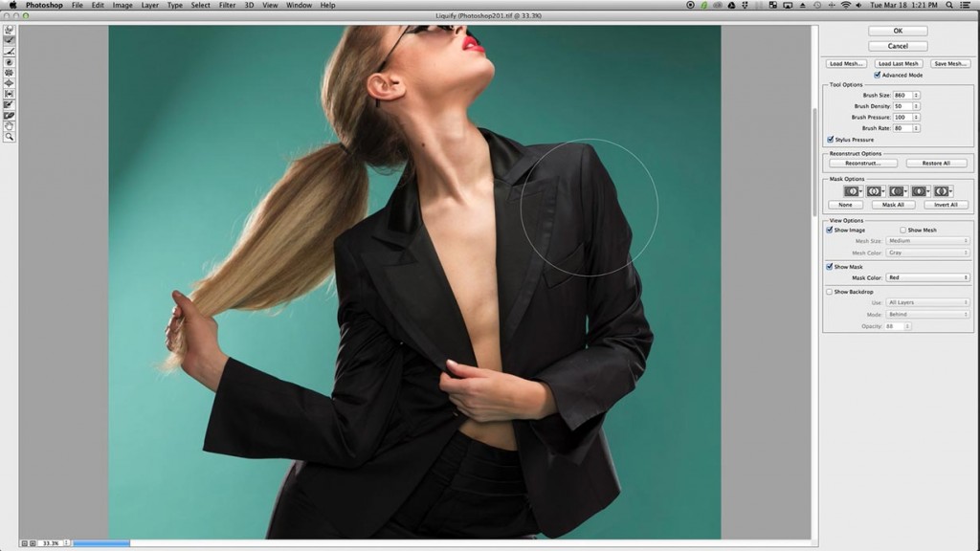Enable Show Mesh checkbox

(902, 230)
